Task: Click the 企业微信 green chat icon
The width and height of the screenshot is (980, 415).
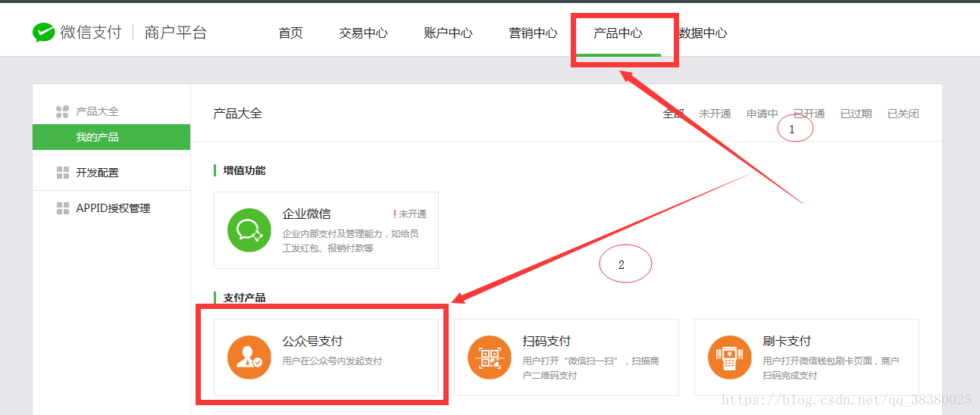Action: [249, 230]
